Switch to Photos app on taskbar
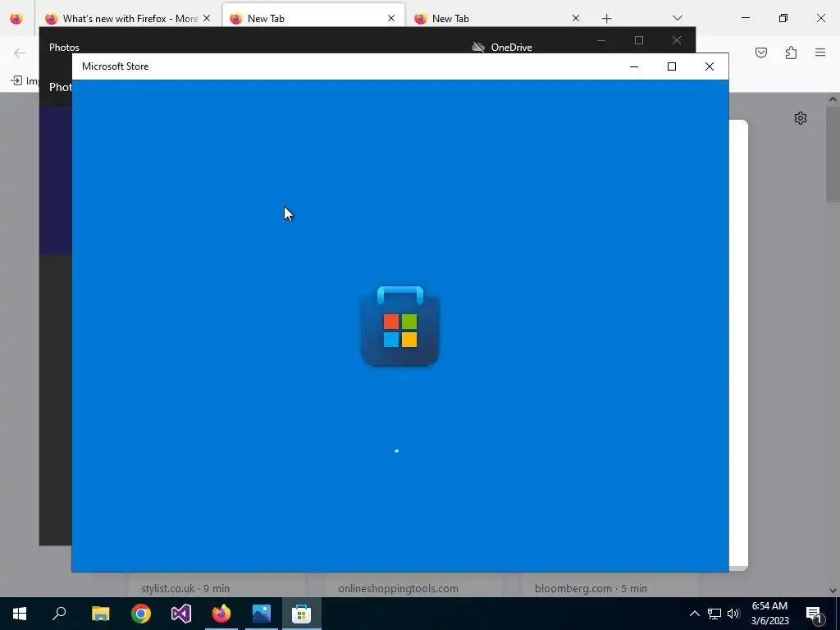This screenshot has height=630, width=840. coord(262,614)
